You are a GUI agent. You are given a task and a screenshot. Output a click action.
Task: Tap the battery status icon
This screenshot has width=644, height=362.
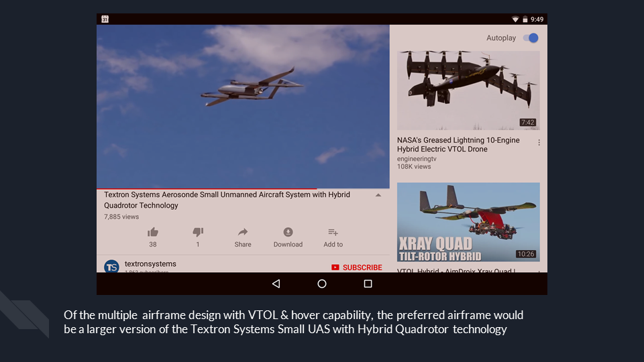[x=525, y=19]
